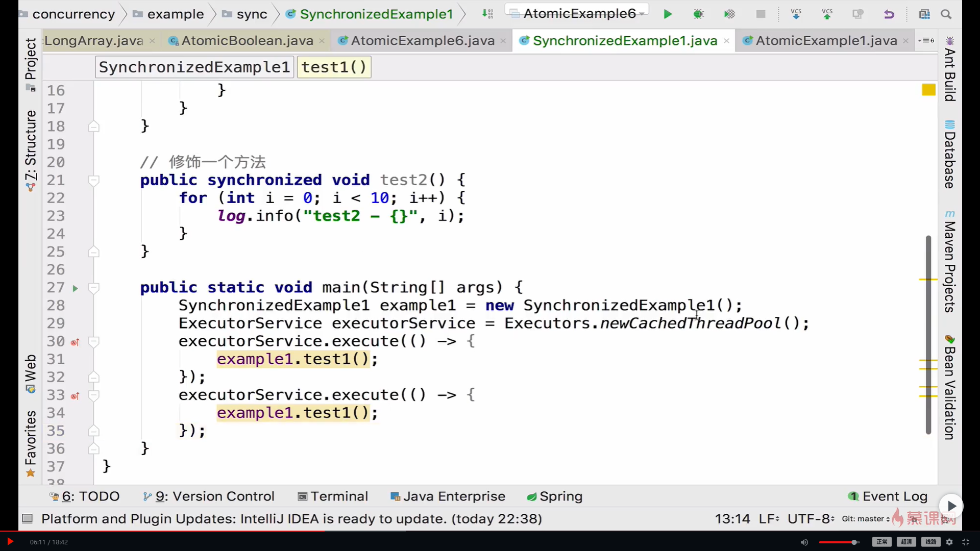
Task: Mute the video player volume
Action: pyautogui.click(x=804, y=542)
